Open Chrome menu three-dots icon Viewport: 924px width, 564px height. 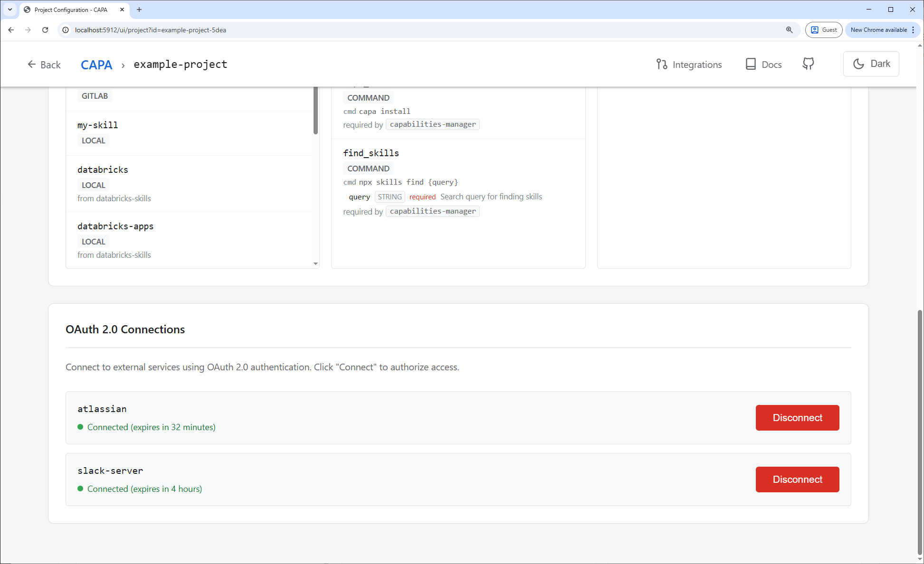[x=913, y=30]
